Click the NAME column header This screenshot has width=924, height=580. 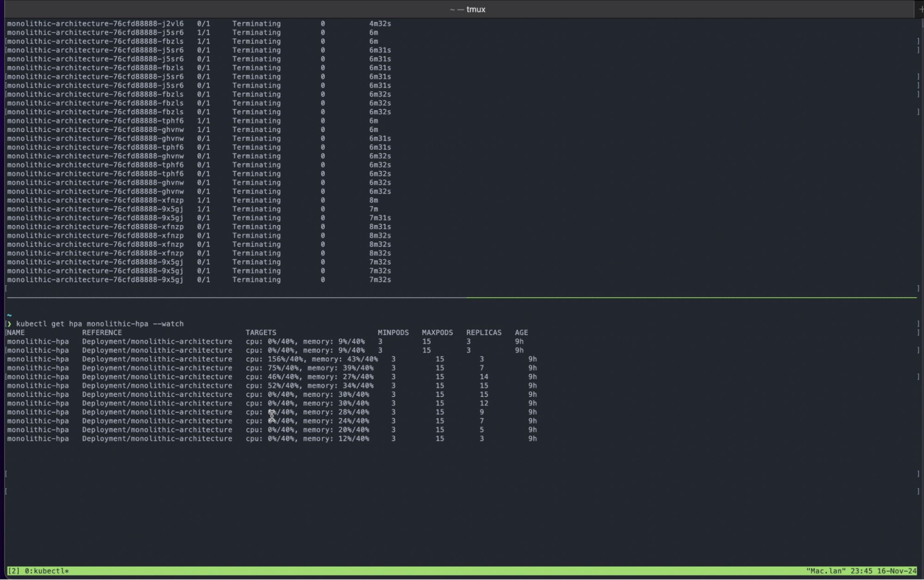(16, 332)
